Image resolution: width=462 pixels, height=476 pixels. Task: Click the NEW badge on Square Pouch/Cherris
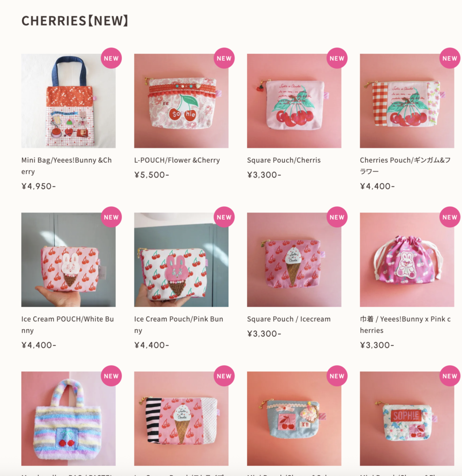[337, 58]
